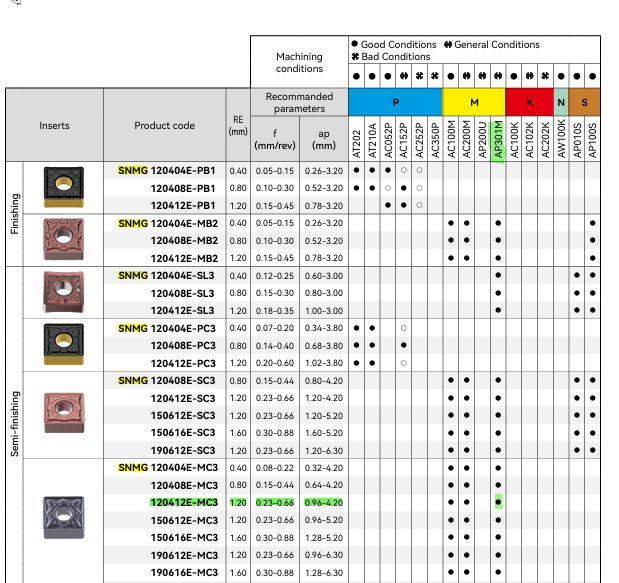Click the AP100S grade column header
Image resolution: width=619 pixels, height=583 pixels.
(x=592, y=140)
